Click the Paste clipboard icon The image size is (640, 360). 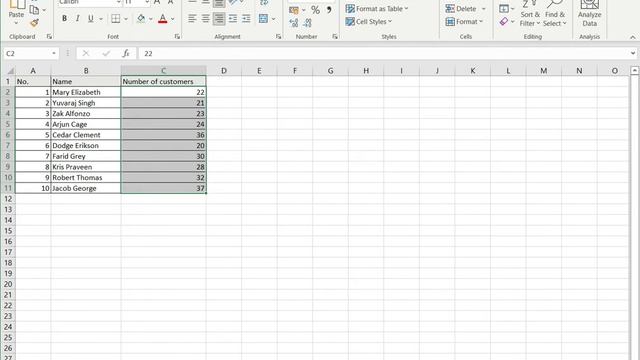click(x=16, y=4)
